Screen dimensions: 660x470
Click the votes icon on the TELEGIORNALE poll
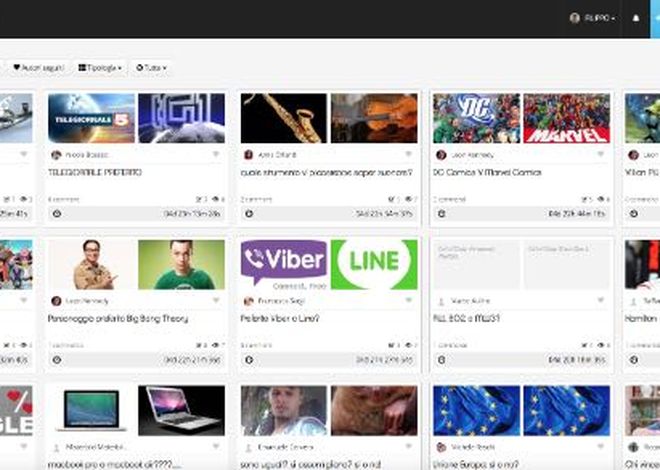click(199, 199)
